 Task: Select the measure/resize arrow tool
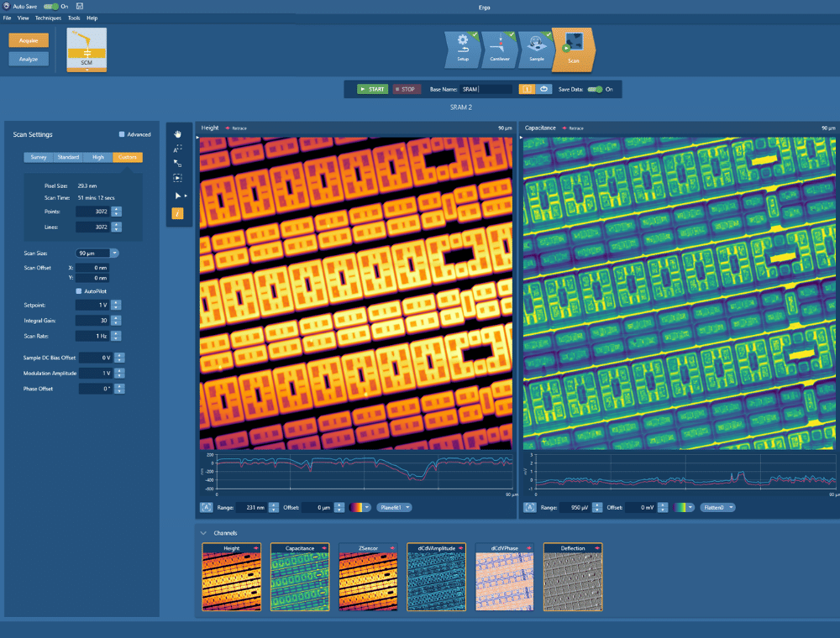[x=177, y=163]
